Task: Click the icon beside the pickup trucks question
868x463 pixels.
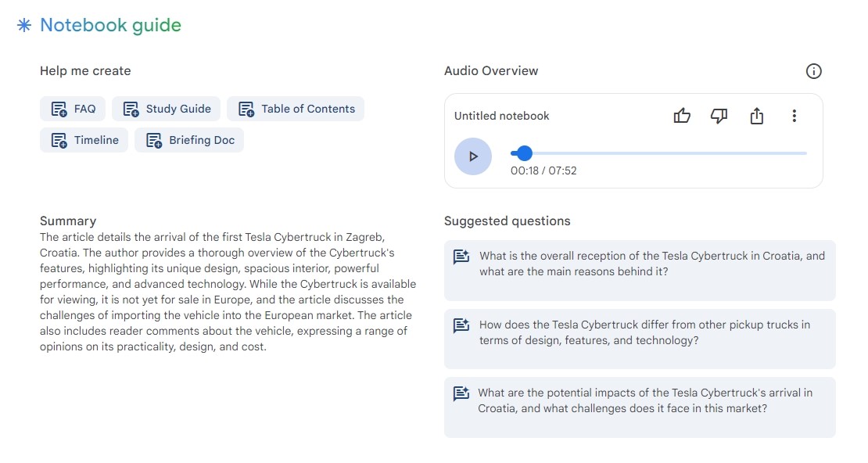Action: [x=461, y=325]
